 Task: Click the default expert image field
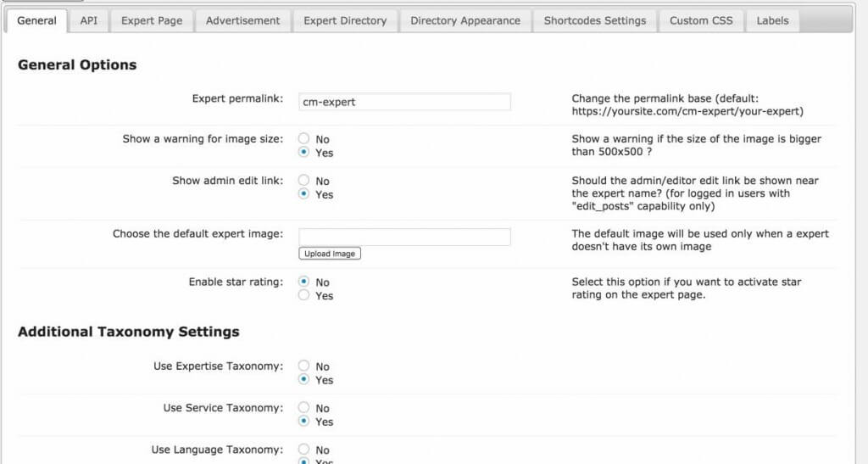(404, 237)
